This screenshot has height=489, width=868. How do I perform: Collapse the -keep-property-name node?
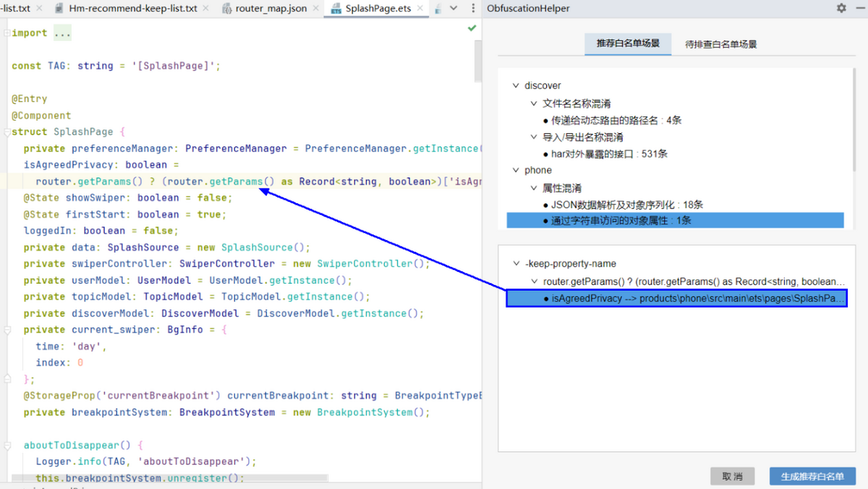[x=516, y=264]
